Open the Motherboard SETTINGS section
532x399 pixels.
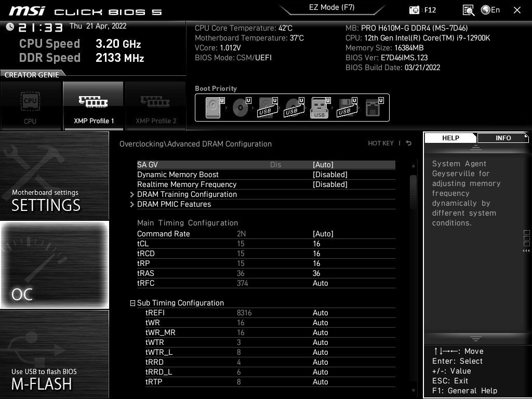click(54, 176)
